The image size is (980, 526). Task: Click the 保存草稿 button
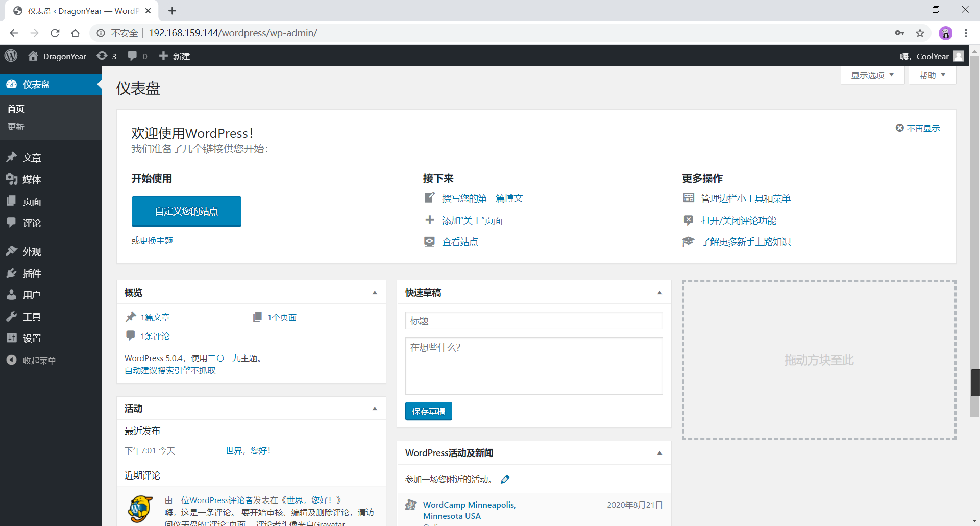click(x=429, y=411)
